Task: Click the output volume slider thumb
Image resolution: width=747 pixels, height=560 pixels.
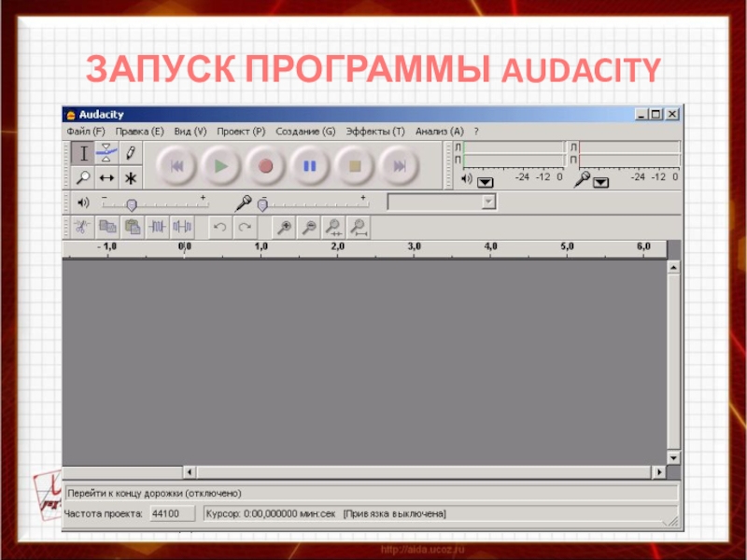Action: pyautogui.click(x=132, y=204)
